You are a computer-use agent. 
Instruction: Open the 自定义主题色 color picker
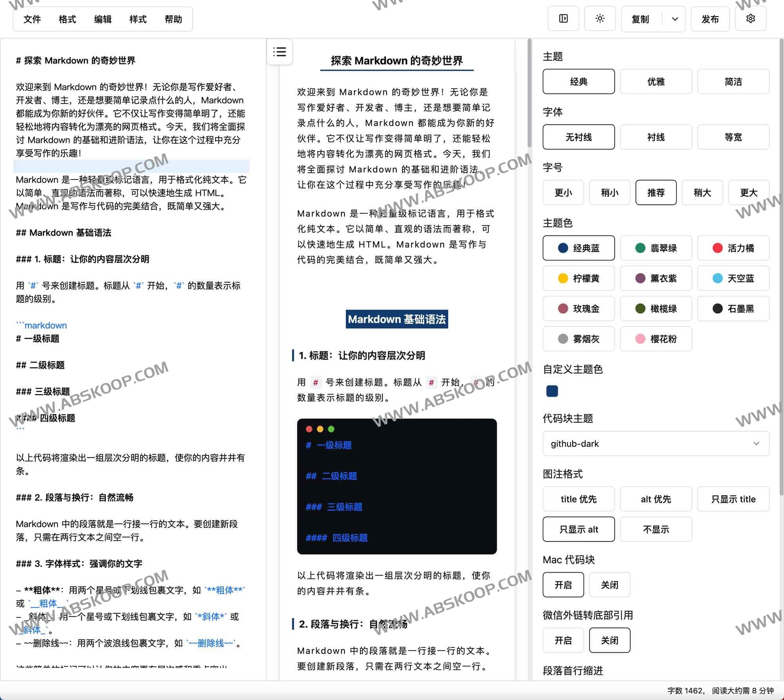click(552, 391)
